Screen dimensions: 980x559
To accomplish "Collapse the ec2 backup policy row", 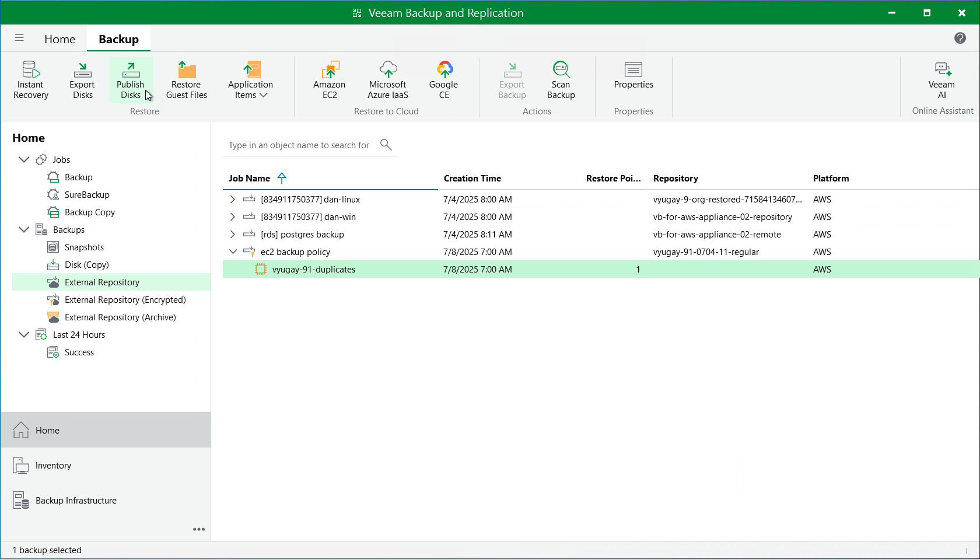I will click(x=233, y=252).
